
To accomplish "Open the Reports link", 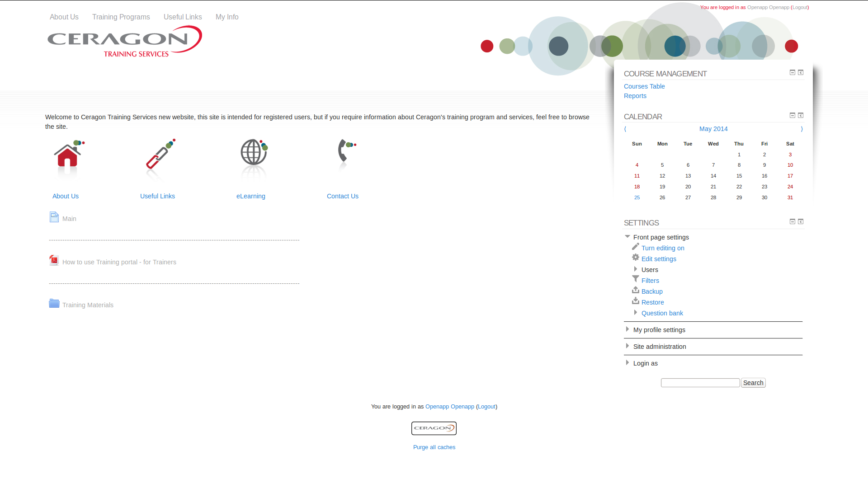I will [635, 96].
